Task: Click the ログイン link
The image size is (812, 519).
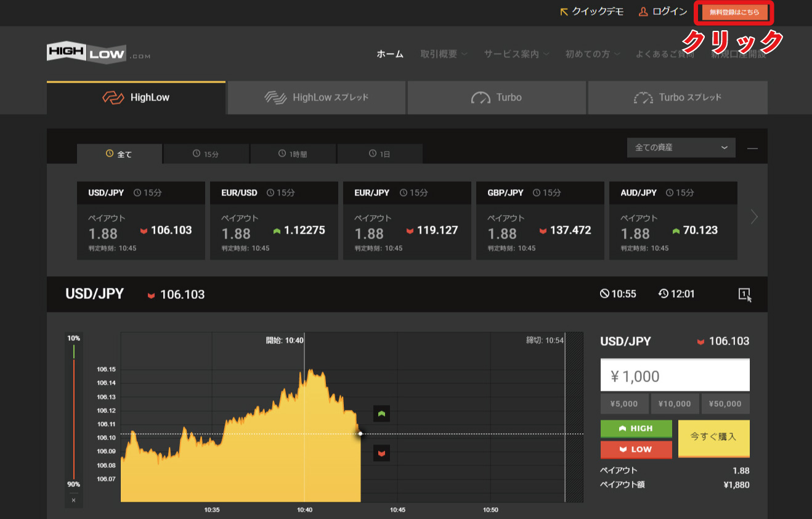Action: coord(663,12)
